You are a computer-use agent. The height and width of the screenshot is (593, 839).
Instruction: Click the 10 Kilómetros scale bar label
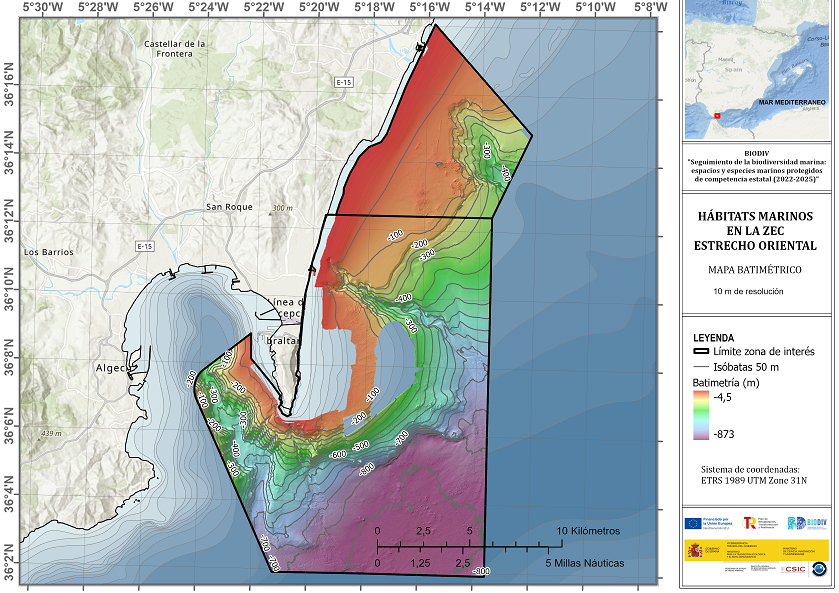coord(588,531)
